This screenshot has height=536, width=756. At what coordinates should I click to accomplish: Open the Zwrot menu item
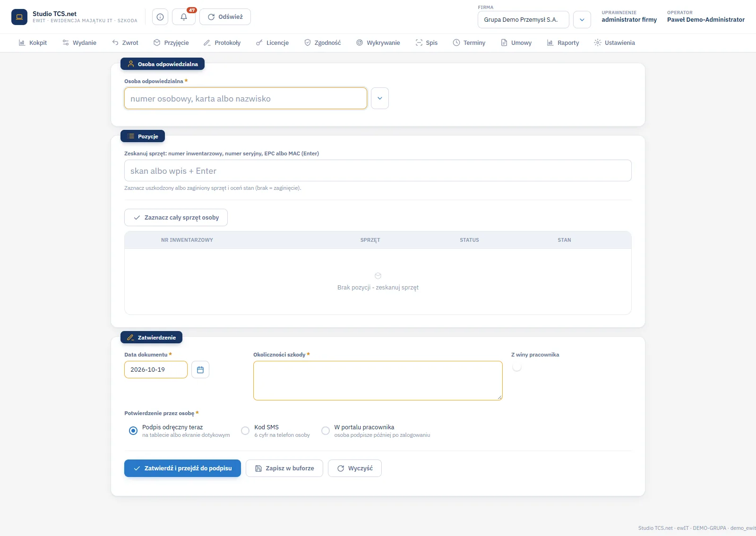(x=125, y=43)
